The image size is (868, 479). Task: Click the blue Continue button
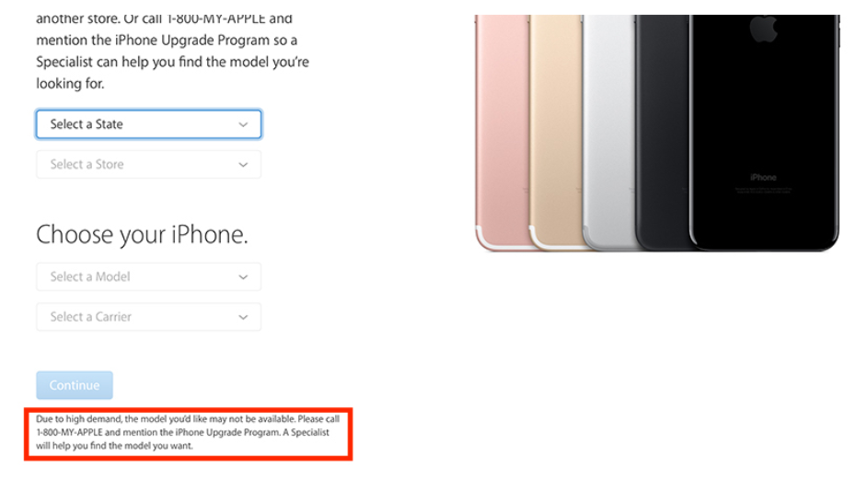pos(75,385)
